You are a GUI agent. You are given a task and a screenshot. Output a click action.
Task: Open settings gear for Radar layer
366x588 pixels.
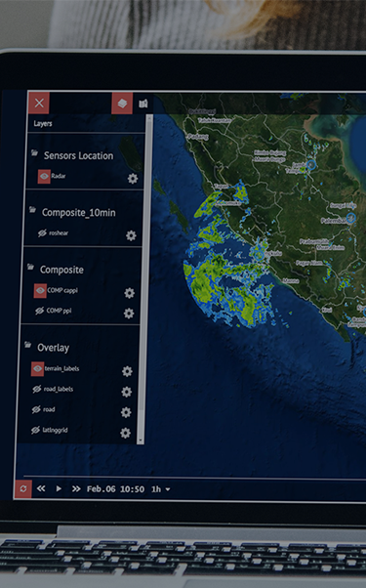click(x=133, y=178)
